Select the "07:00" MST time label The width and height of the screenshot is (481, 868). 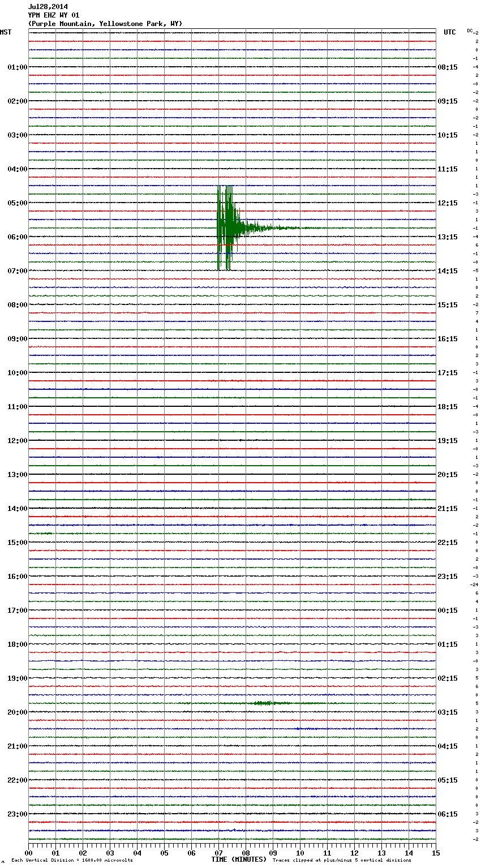[x=18, y=271]
